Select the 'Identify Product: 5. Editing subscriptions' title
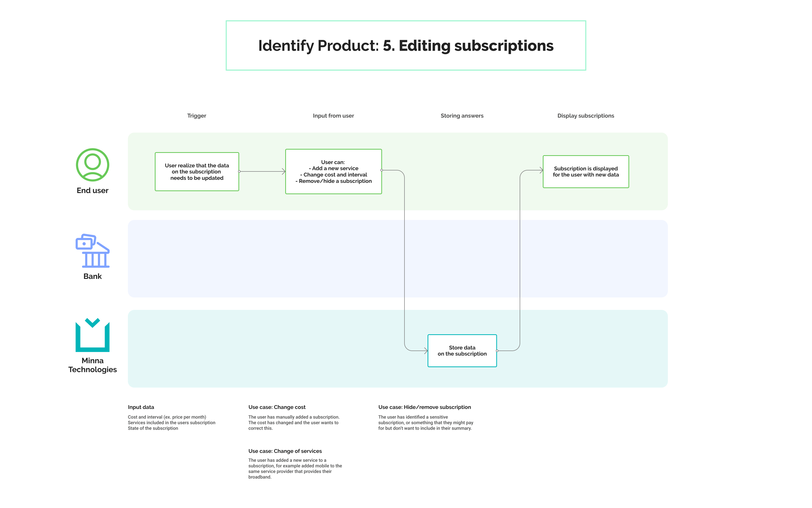The height and width of the screenshot is (508, 812). [406, 45]
